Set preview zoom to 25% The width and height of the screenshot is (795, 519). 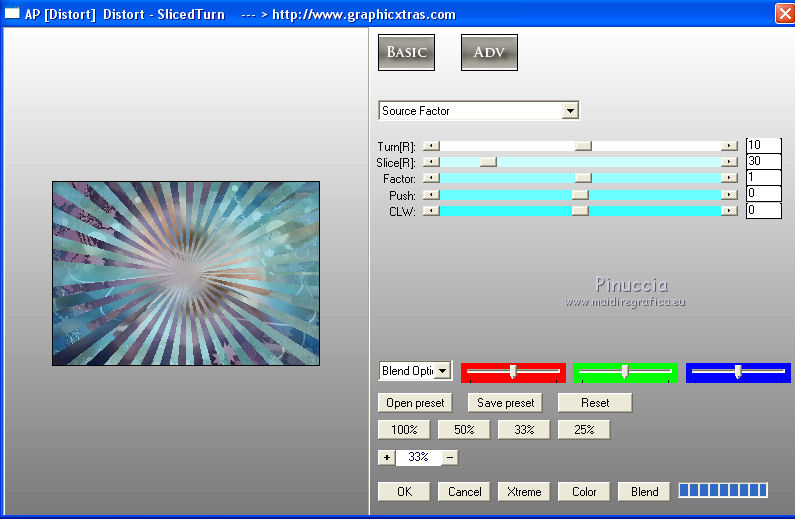click(584, 430)
